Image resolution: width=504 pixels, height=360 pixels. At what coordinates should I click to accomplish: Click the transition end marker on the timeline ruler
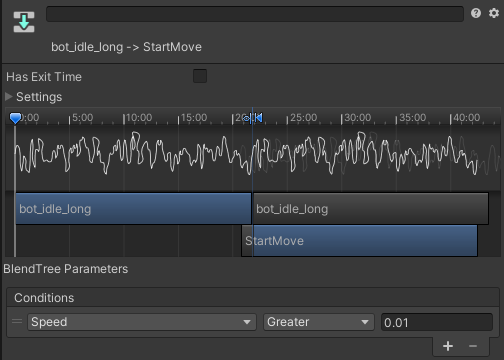[258, 118]
